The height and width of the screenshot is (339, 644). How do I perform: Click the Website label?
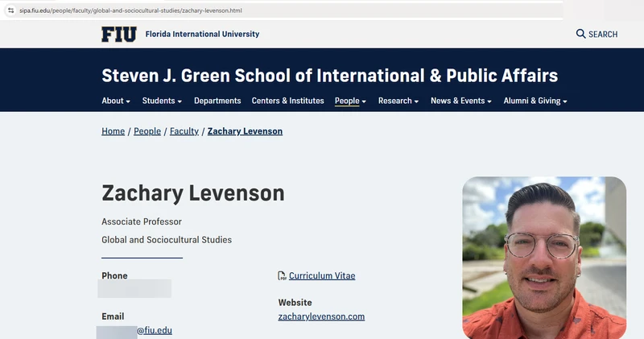295,303
